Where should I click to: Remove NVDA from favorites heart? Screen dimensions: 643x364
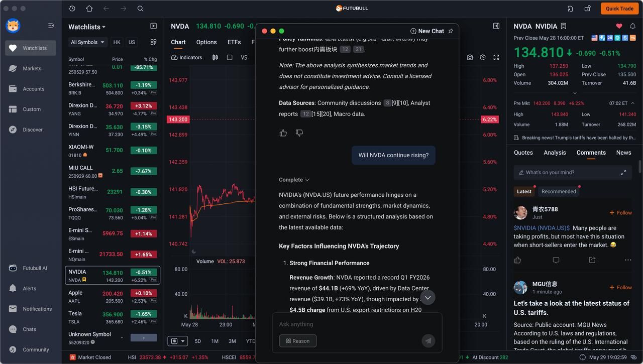619,26
